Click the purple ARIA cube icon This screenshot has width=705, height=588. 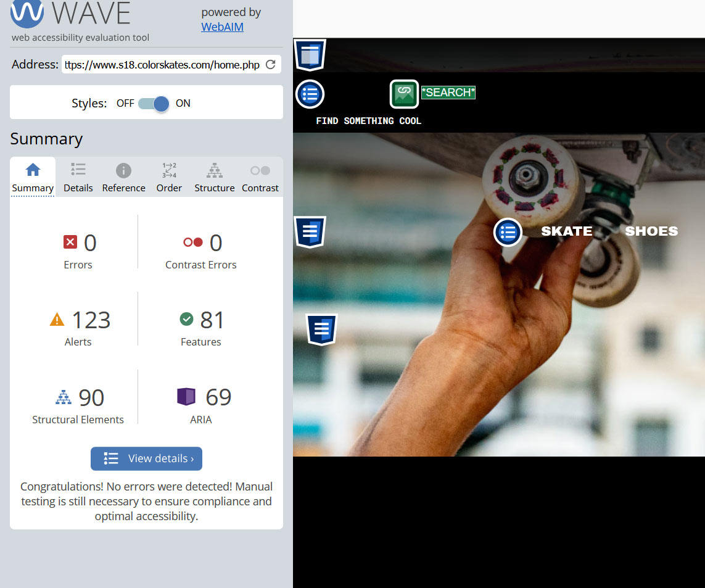pos(186,396)
